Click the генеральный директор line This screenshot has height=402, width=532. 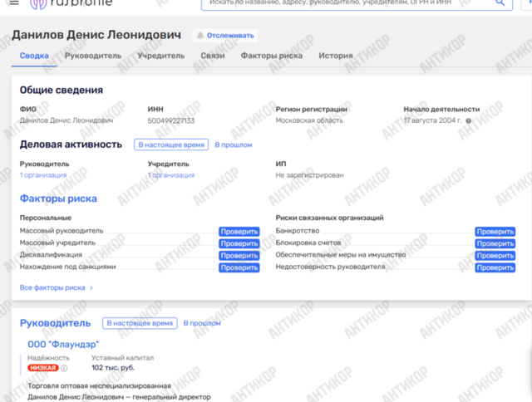(119, 397)
